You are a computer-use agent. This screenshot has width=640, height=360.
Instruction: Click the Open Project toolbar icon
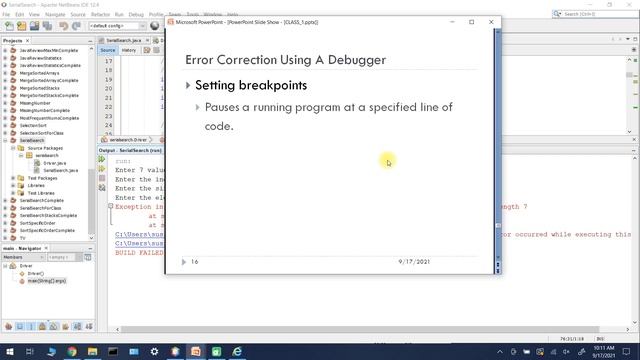point(34,26)
